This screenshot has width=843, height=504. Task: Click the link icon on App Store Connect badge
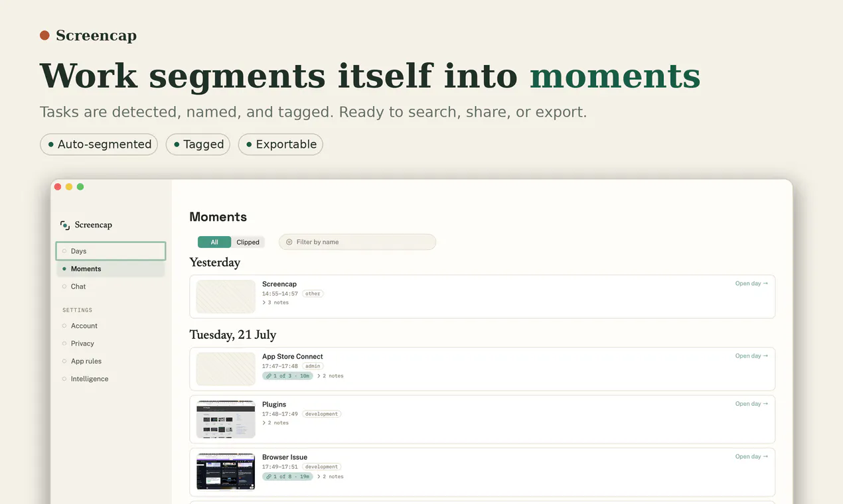pos(268,376)
